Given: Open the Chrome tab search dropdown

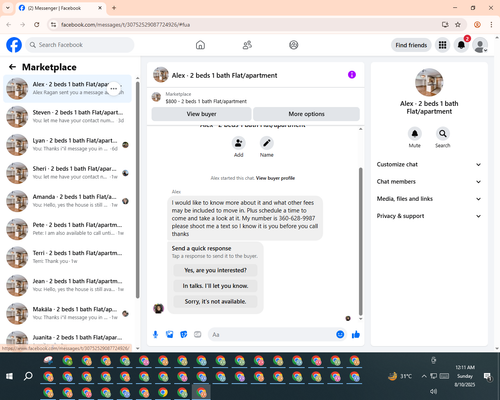Looking at the screenshot, I should [x=8, y=8].
